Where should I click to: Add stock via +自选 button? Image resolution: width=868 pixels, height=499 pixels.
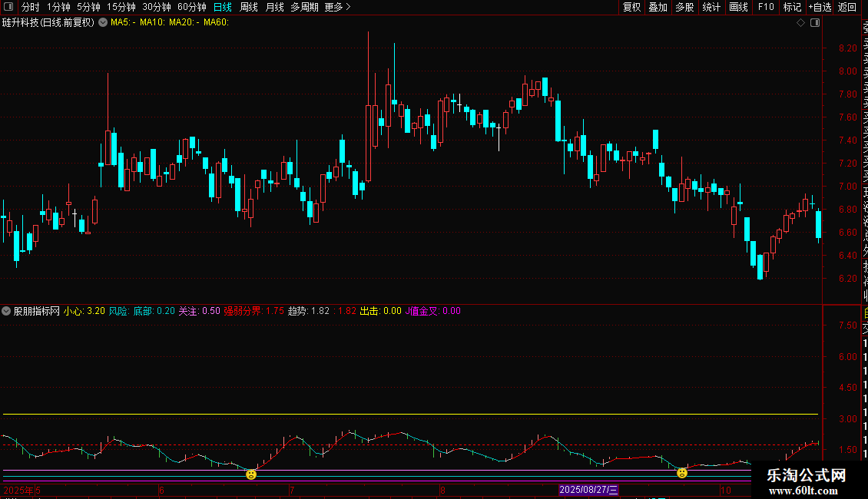[x=820, y=7]
